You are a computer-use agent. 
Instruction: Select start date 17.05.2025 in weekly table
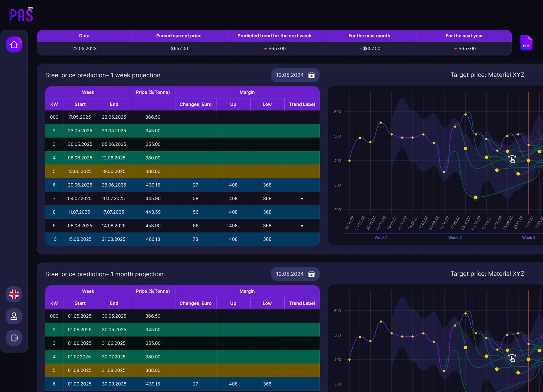tap(79, 117)
